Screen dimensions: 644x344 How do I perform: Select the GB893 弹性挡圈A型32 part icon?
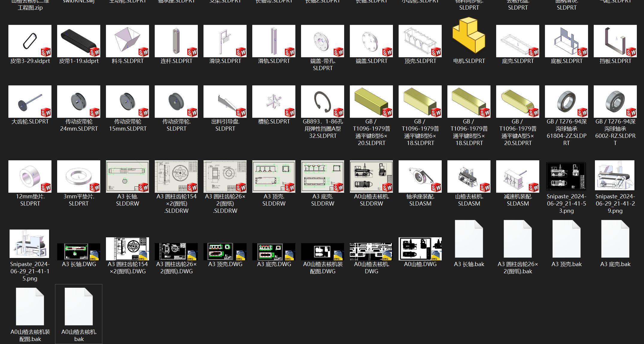(323, 102)
